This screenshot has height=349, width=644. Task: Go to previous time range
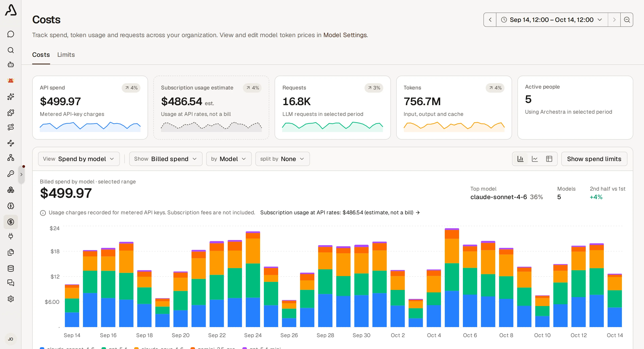(490, 20)
